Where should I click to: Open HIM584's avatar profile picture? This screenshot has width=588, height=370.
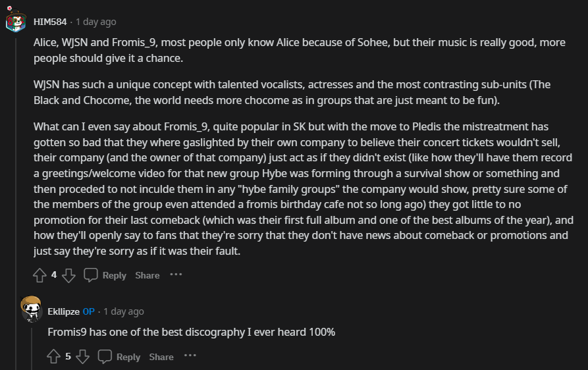[16, 21]
